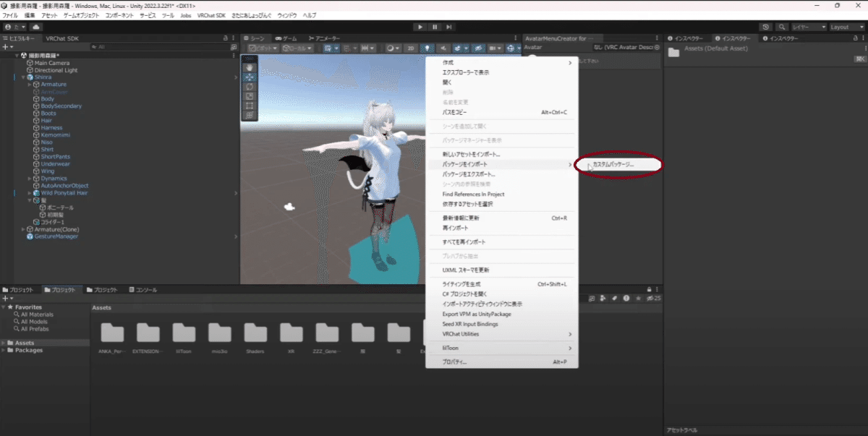The width and height of the screenshot is (868, 436).
Task: Select All Prefabs in Favorites
Action: (x=35, y=329)
